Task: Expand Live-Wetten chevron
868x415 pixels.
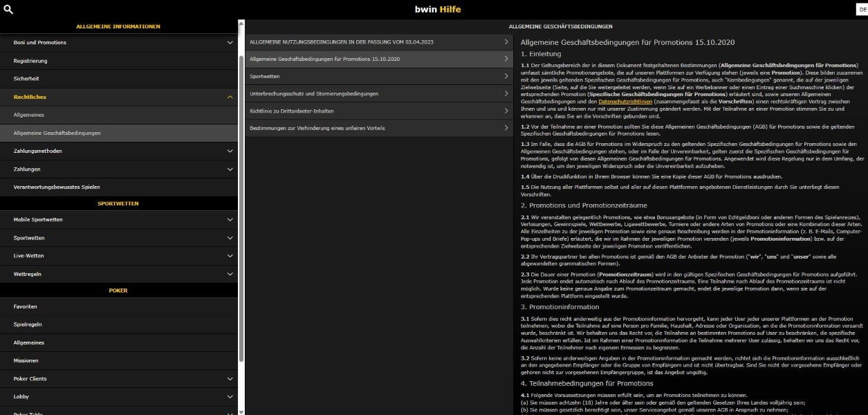Action: pyautogui.click(x=230, y=256)
